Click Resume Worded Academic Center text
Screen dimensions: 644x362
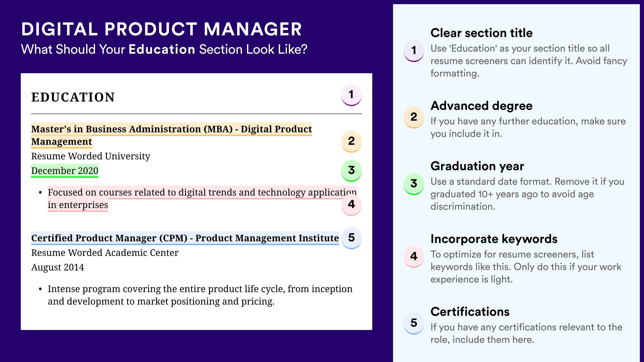point(105,253)
